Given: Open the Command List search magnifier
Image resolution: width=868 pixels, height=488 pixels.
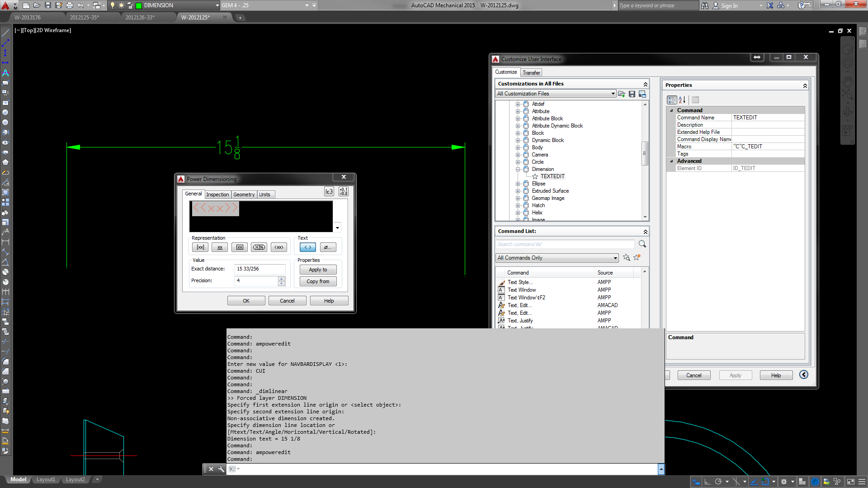Looking at the screenshot, I should pyautogui.click(x=642, y=244).
